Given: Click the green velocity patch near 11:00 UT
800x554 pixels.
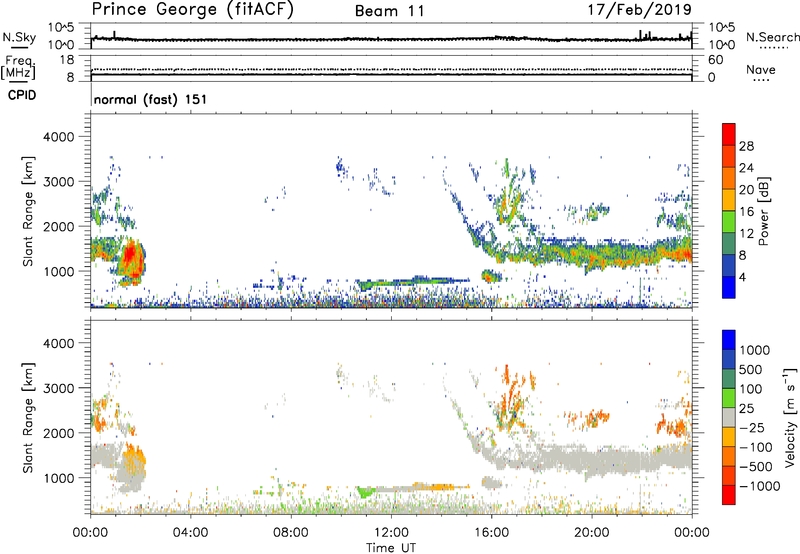Looking at the screenshot, I should (x=364, y=492).
